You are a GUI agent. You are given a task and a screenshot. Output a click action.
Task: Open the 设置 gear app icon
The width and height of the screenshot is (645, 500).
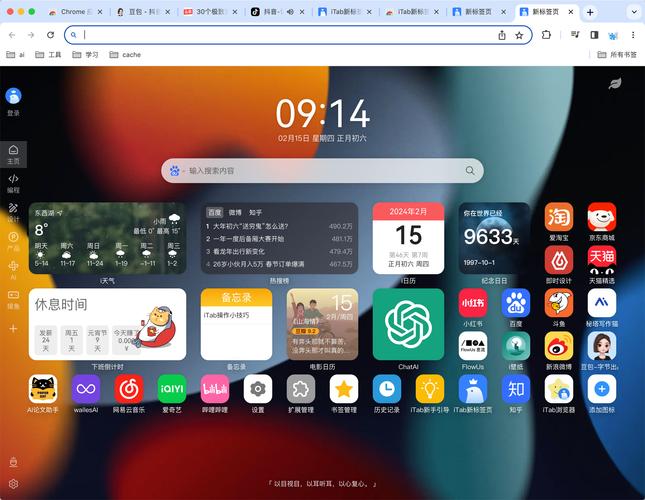click(258, 389)
